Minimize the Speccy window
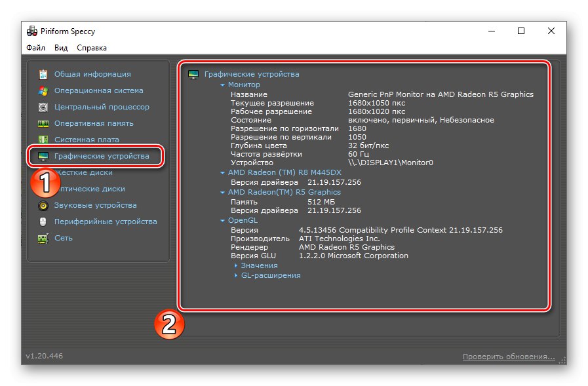Viewport: 588px width, 386px height. (492, 31)
